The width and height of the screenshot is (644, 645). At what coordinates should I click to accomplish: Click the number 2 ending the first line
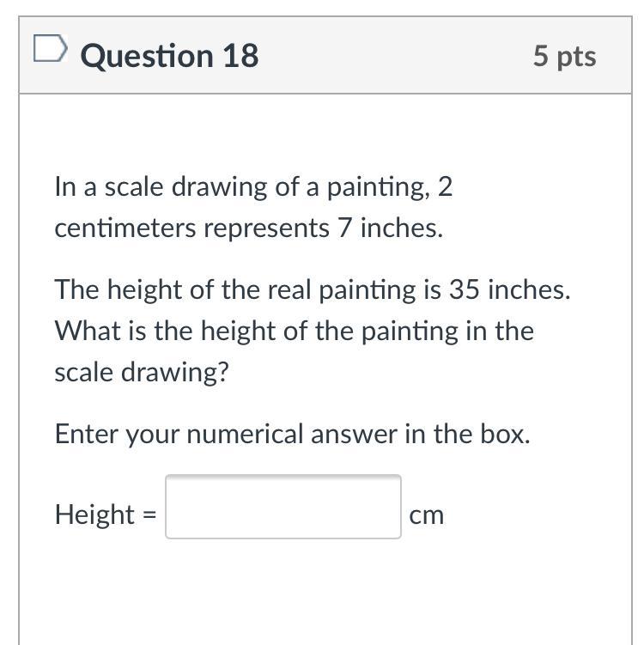(x=444, y=186)
